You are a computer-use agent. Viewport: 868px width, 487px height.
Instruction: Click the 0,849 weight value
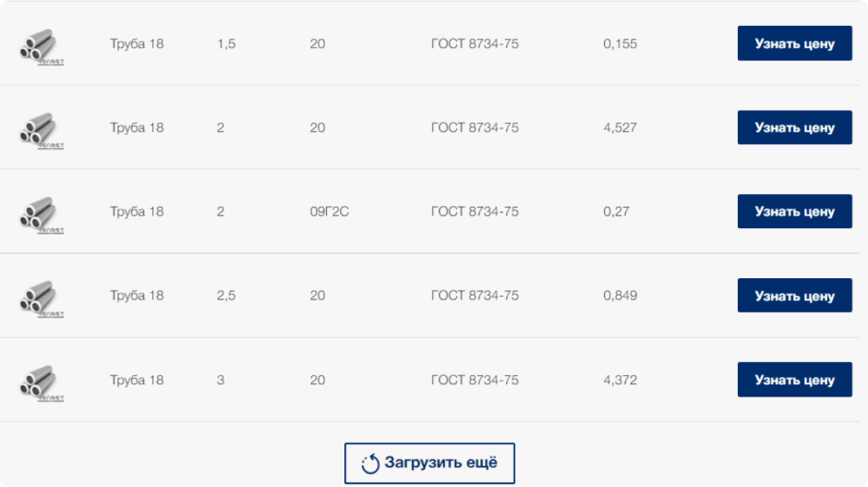(x=620, y=296)
